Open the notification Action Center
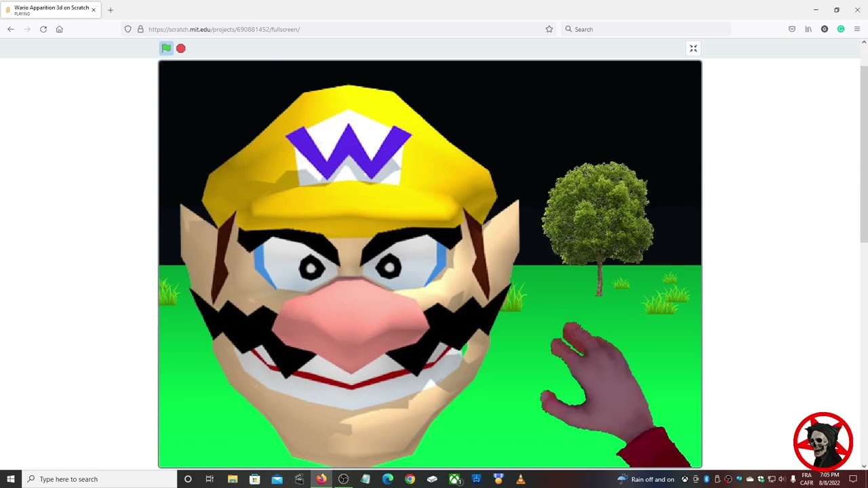Image resolution: width=868 pixels, height=488 pixels. click(853, 479)
